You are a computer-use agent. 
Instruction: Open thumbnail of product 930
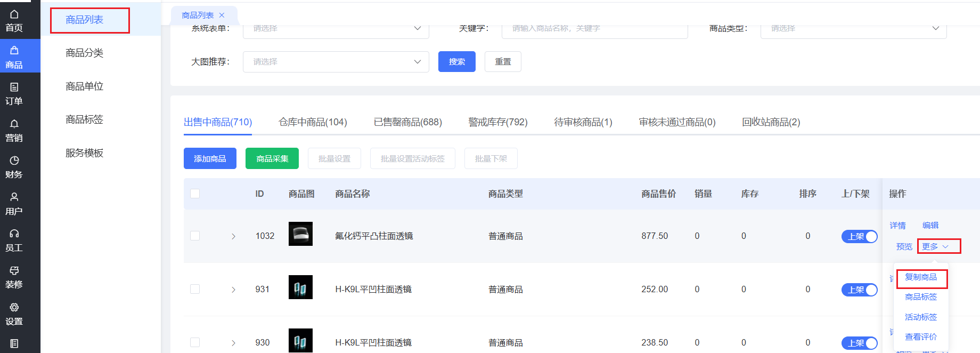tap(300, 340)
